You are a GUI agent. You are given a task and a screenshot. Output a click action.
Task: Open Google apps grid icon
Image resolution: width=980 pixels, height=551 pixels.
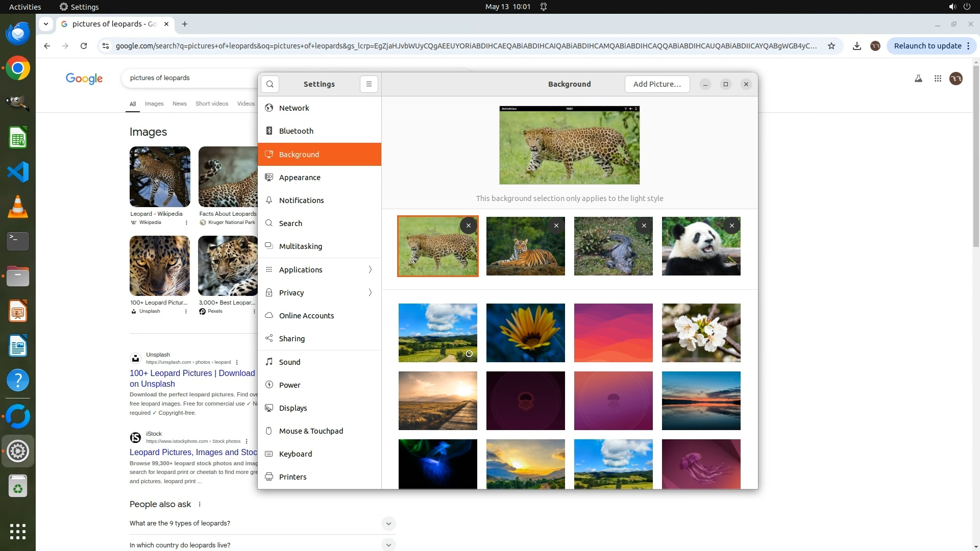(938, 79)
